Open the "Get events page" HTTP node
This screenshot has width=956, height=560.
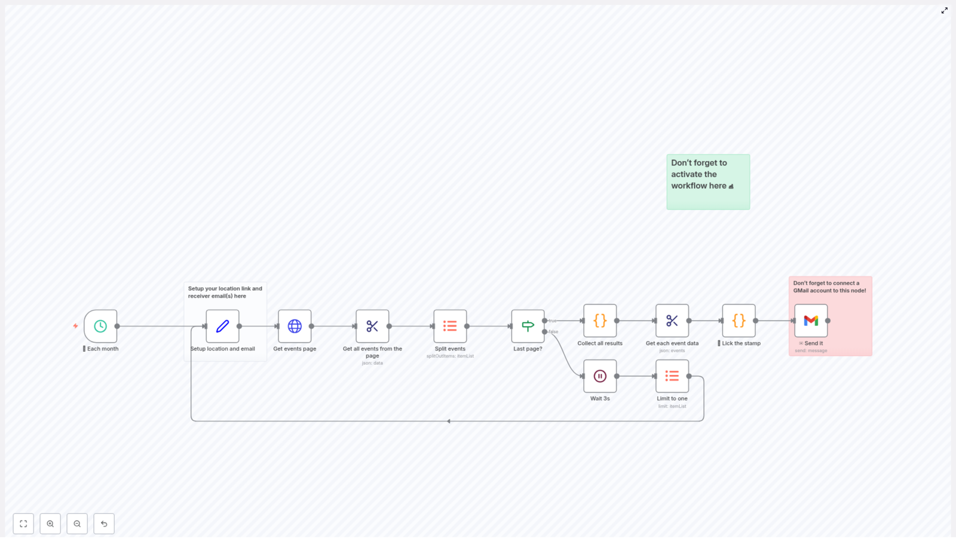[294, 326]
